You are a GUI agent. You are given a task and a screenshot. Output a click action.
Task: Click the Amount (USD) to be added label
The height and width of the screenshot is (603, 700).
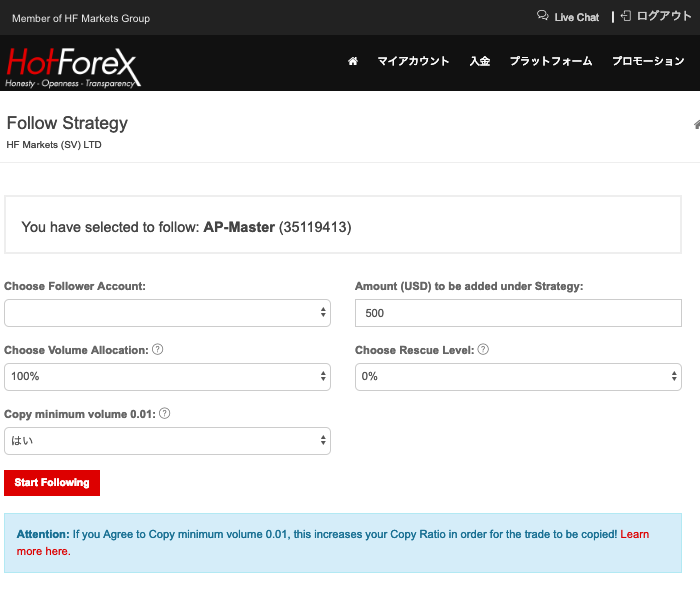click(x=469, y=286)
